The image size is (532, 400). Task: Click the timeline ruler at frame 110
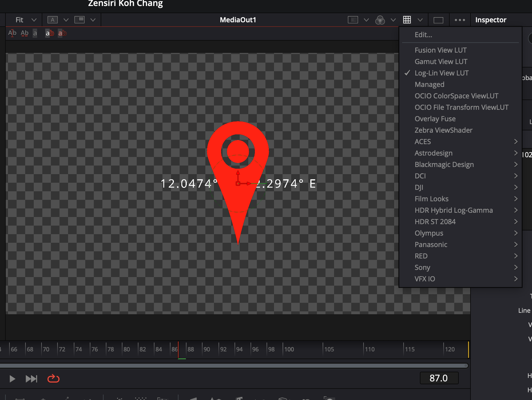pyautogui.click(x=370, y=349)
